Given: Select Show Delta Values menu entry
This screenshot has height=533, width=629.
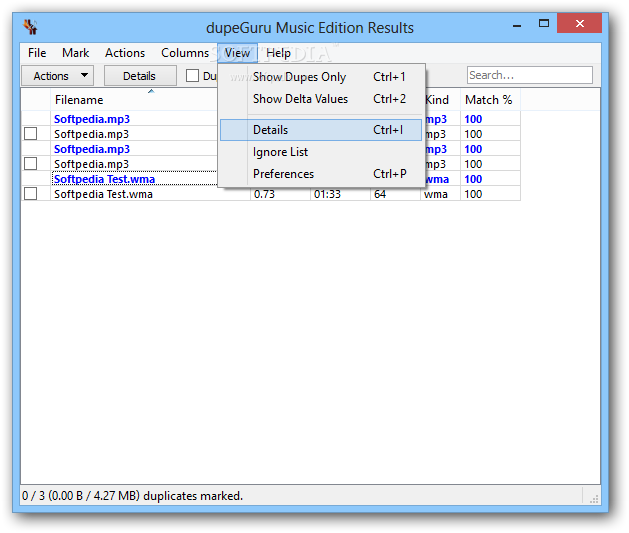Looking at the screenshot, I should click(321, 99).
